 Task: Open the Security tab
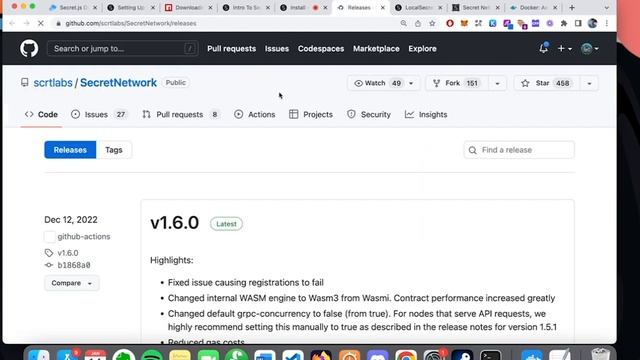[x=369, y=115]
